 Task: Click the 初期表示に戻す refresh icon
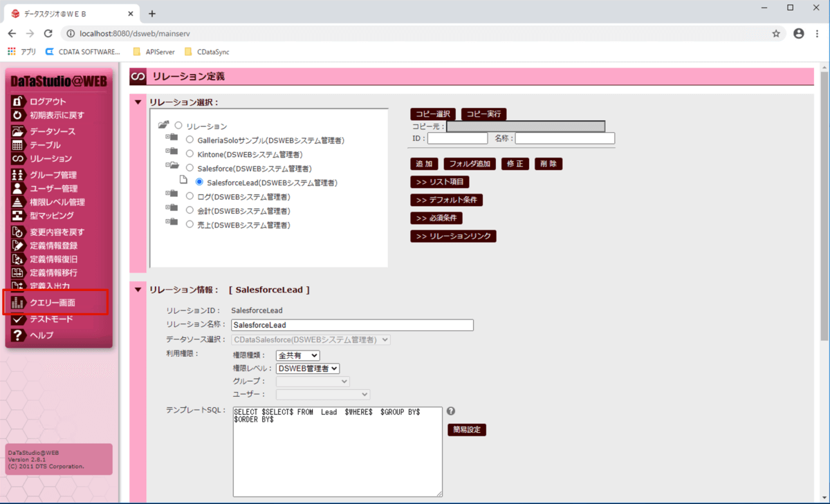[18, 115]
